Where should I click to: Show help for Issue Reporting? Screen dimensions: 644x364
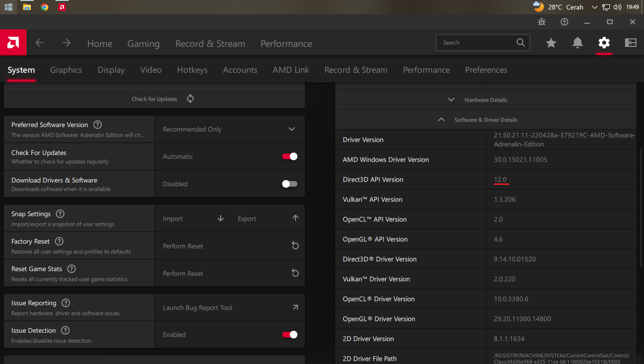[x=66, y=303]
